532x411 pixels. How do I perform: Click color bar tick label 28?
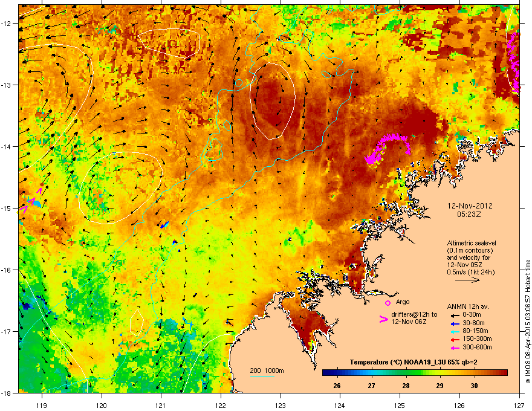406,386
